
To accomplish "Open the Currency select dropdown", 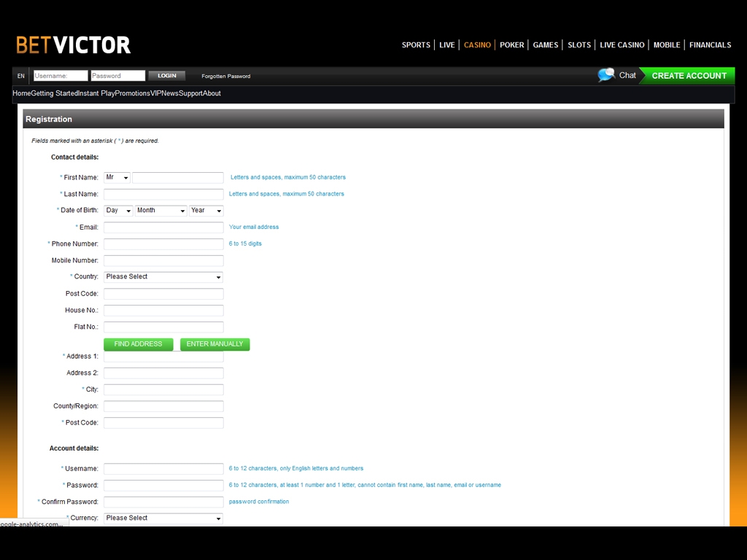I will pyautogui.click(x=163, y=518).
